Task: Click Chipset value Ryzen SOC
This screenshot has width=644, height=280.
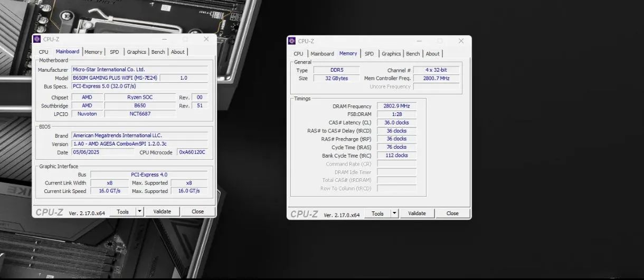Action: [x=140, y=97]
